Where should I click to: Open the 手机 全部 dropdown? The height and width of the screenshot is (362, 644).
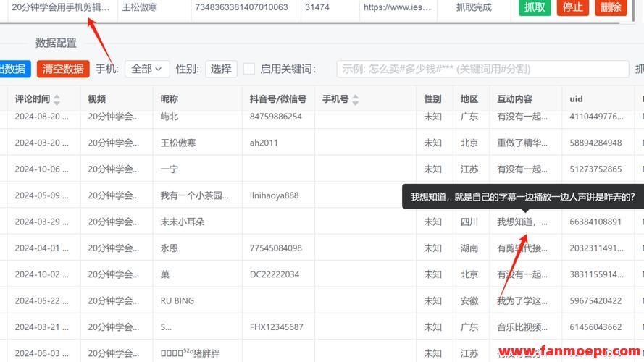coord(147,69)
